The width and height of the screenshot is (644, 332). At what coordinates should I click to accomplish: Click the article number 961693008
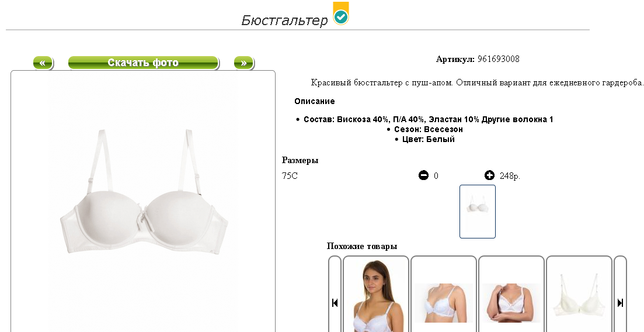pyautogui.click(x=498, y=59)
